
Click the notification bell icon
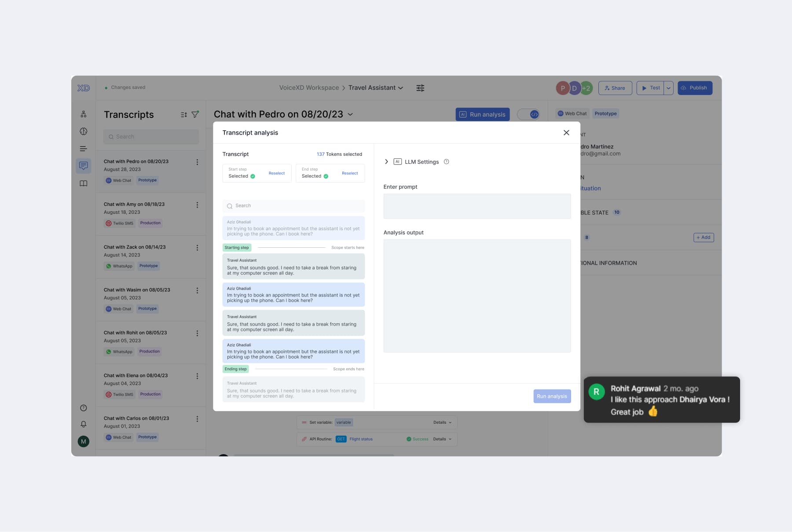coord(83,424)
